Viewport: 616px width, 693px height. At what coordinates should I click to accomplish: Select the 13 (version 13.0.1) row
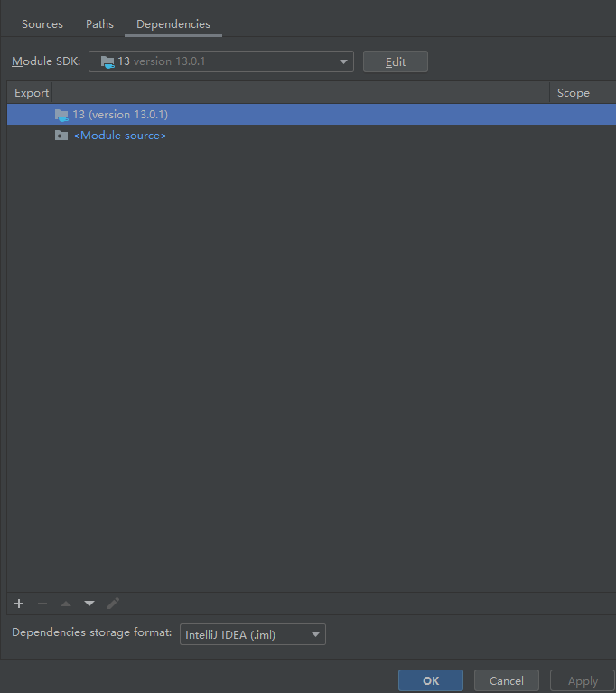click(312, 115)
